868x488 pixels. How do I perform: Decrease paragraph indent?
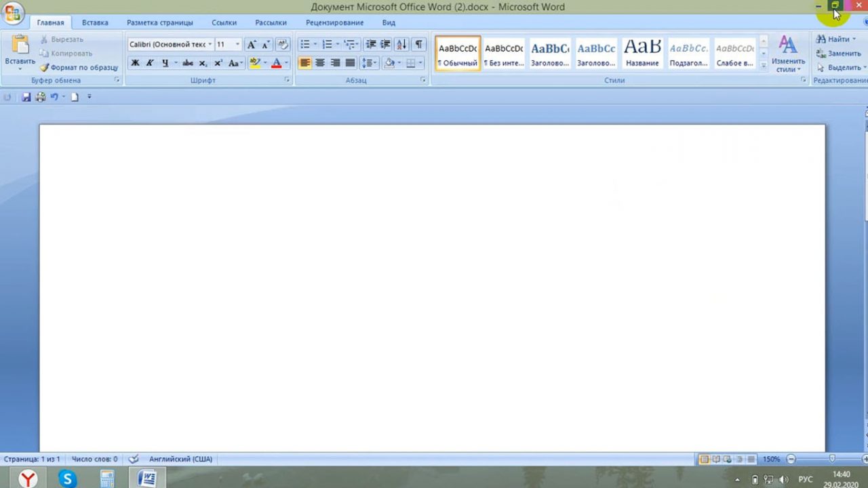point(371,44)
